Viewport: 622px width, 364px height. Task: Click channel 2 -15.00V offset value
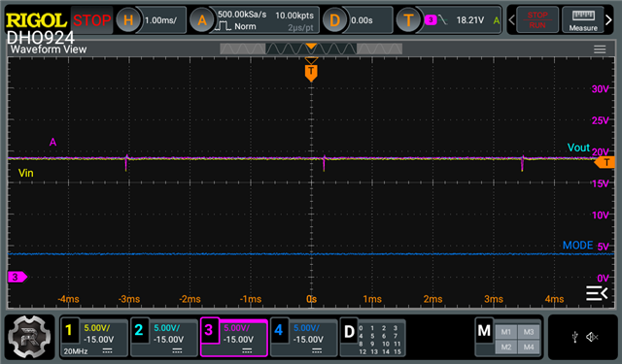(x=168, y=340)
